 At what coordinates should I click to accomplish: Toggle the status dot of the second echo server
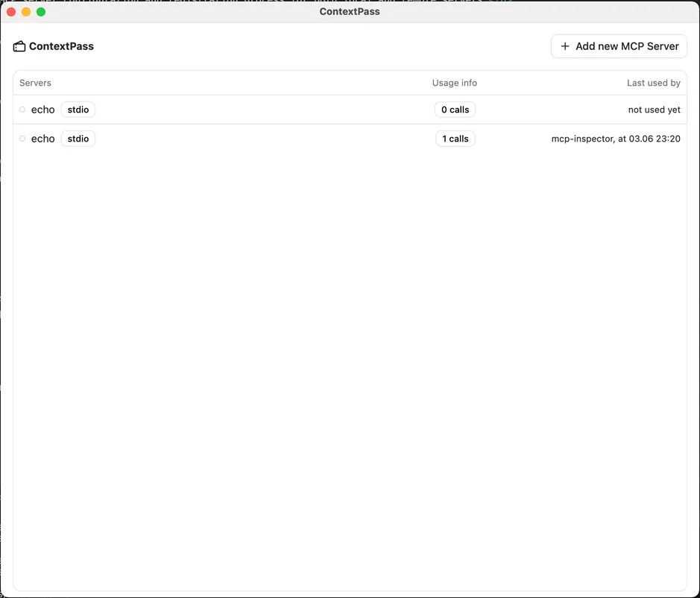pyautogui.click(x=22, y=139)
